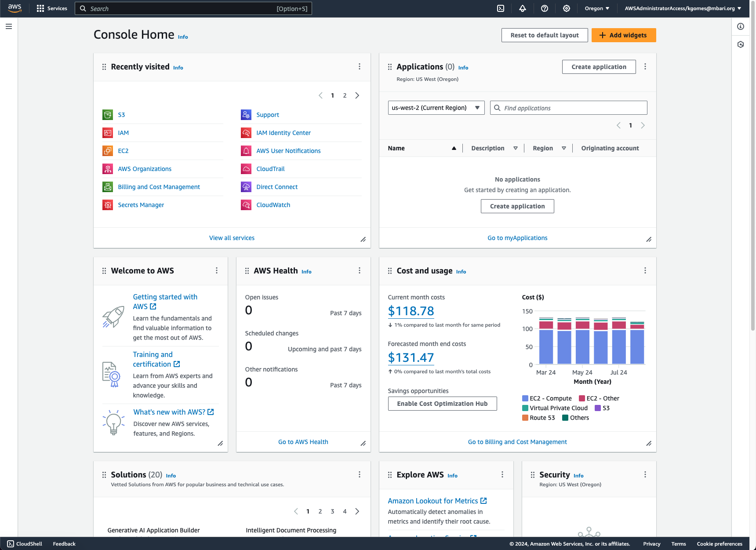Click the Add widgets button

coord(624,35)
